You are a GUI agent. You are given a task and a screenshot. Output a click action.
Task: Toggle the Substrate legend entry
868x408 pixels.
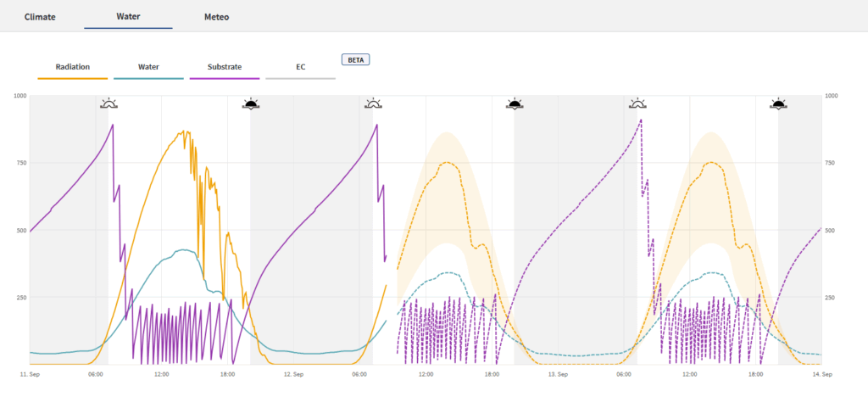[x=225, y=66]
